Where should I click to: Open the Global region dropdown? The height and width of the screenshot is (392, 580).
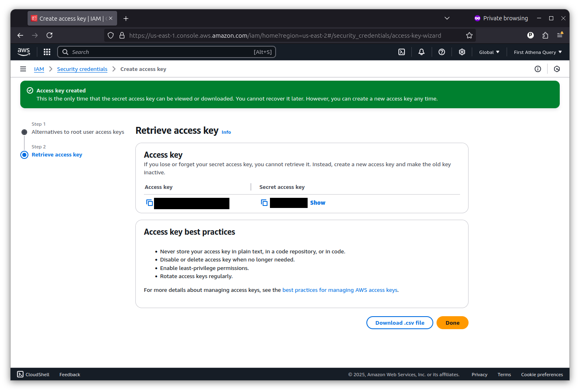489,52
